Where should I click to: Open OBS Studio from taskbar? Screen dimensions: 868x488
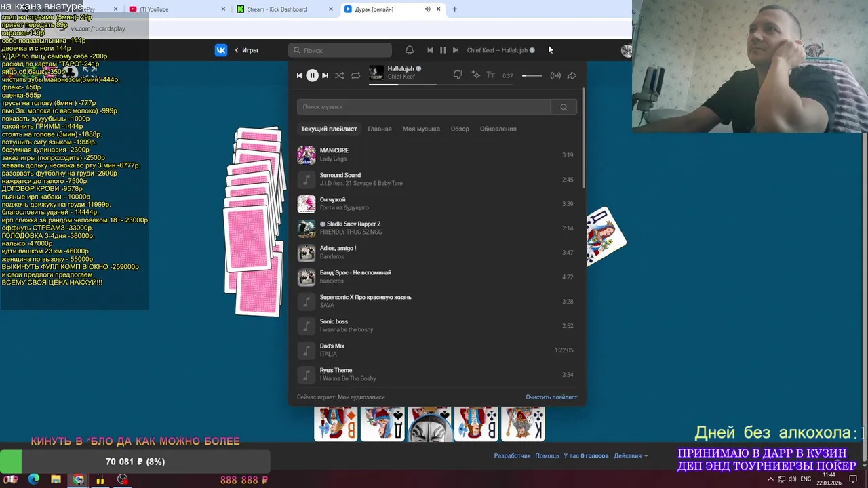pyautogui.click(x=122, y=479)
